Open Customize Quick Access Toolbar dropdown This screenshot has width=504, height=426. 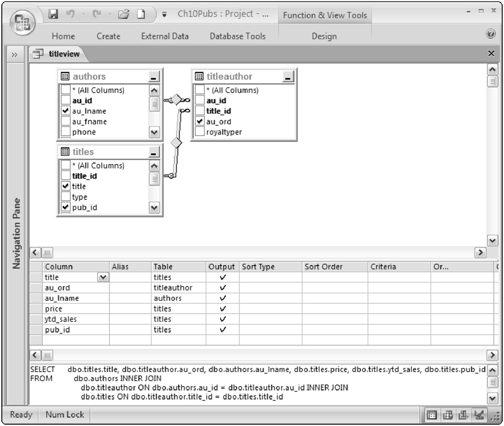[x=165, y=15]
